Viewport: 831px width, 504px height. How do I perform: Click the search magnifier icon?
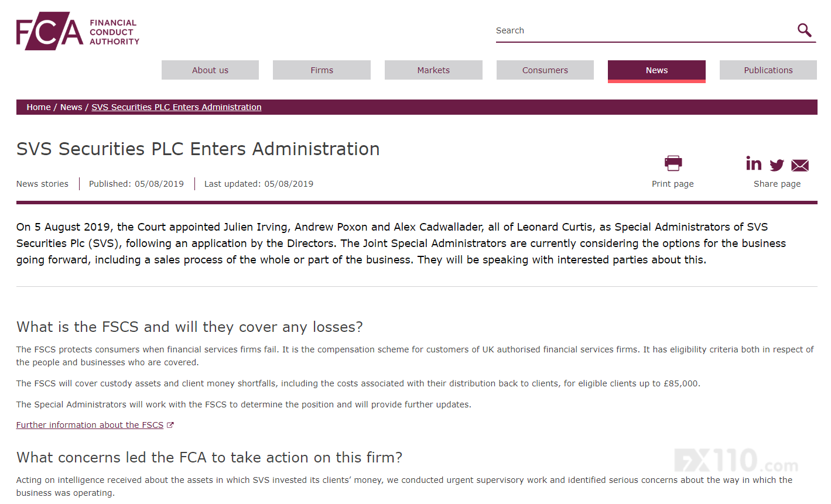click(805, 30)
